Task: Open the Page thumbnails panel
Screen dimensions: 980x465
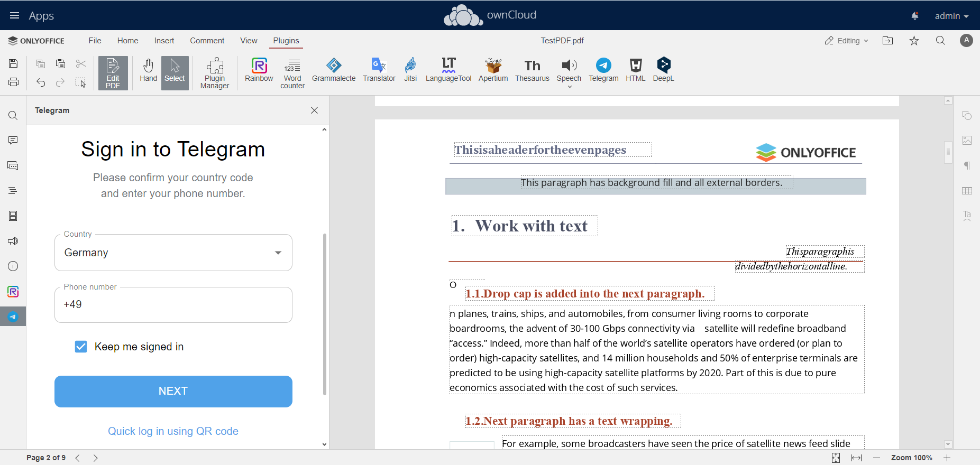Action: pyautogui.click(x=13, y=216)
